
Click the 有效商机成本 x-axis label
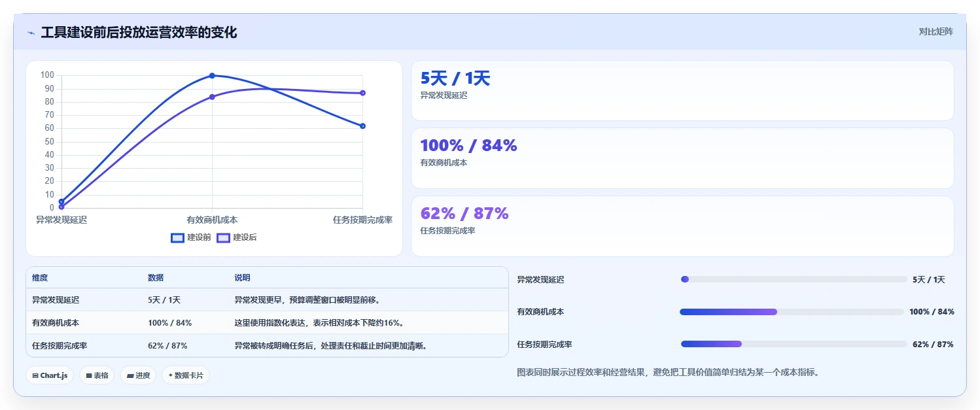[212, 220]
